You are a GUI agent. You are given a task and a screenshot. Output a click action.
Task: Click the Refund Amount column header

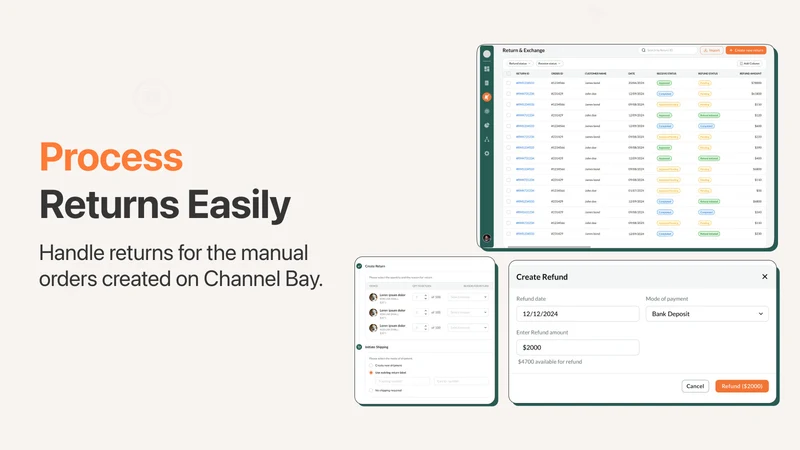751,73
